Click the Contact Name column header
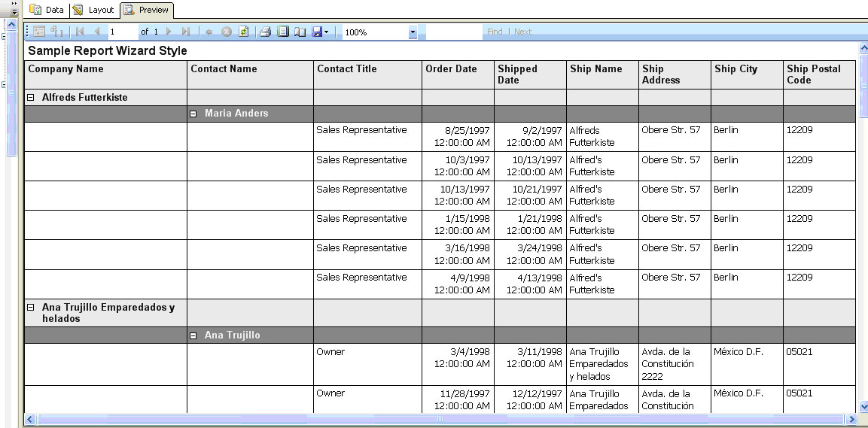The width and height of the screenshot is (868, 428). coord(250,74)
